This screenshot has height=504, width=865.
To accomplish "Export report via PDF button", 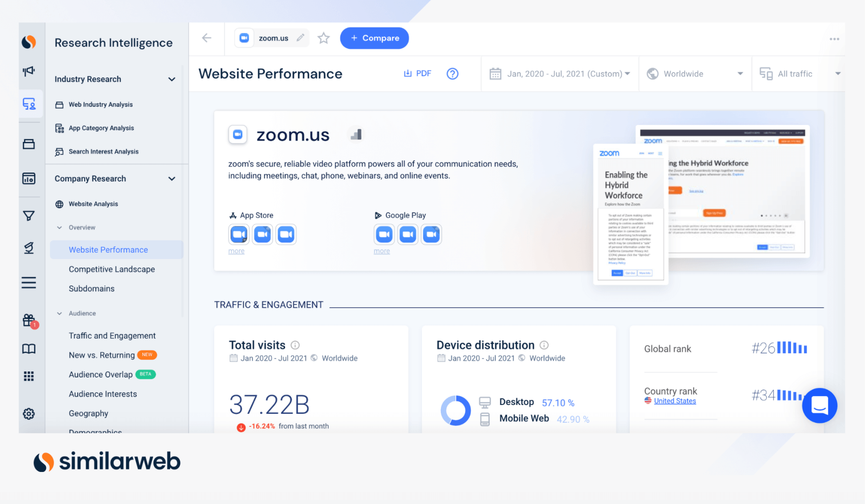I will [x=417, y=73].
